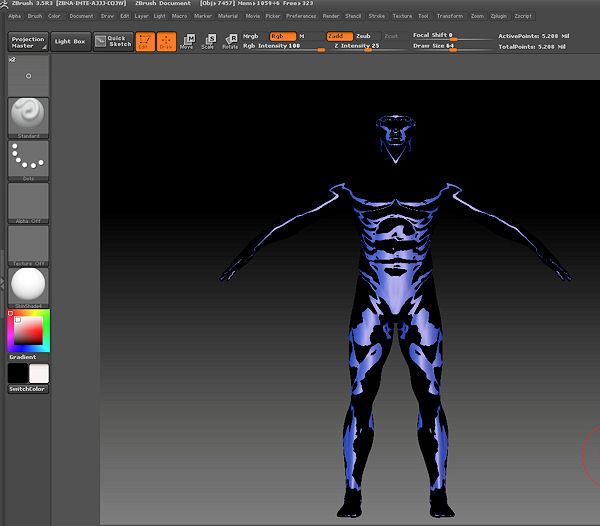
Task: Select the Scale transform tool
Action: 209,41
